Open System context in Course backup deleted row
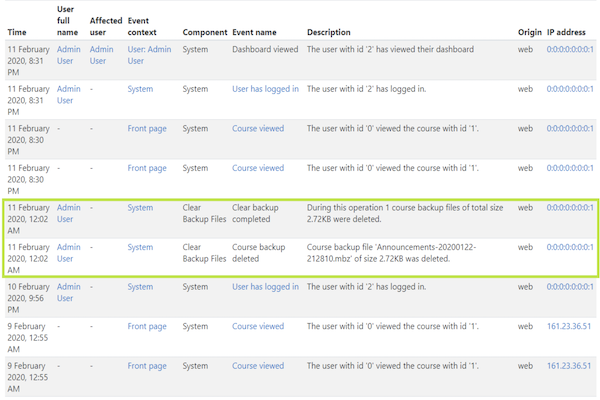Viewport: 600px width, 400px height. (140, 247)
